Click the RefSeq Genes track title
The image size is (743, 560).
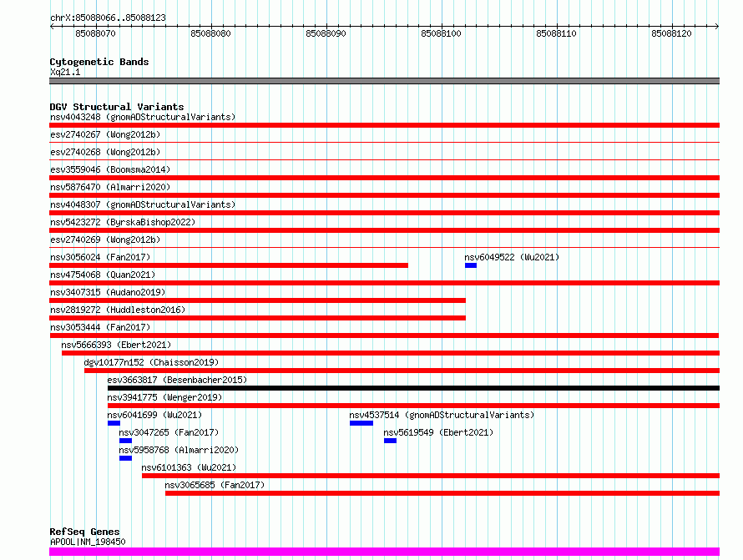pos(84,532)
